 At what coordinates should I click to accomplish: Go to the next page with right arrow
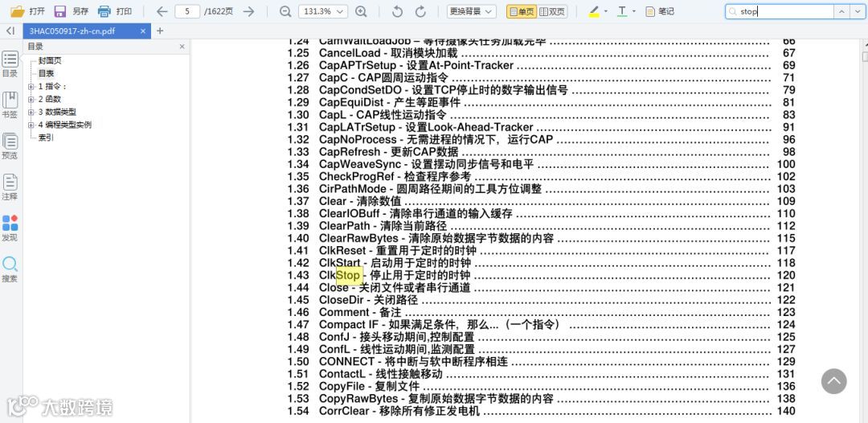(x=249, y=11)
